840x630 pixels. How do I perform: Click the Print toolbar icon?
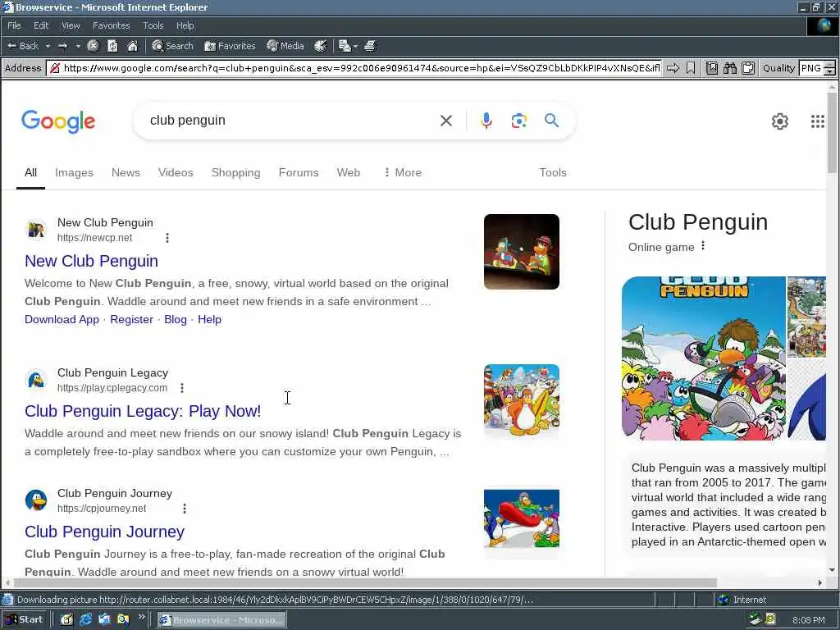point(370,46)
